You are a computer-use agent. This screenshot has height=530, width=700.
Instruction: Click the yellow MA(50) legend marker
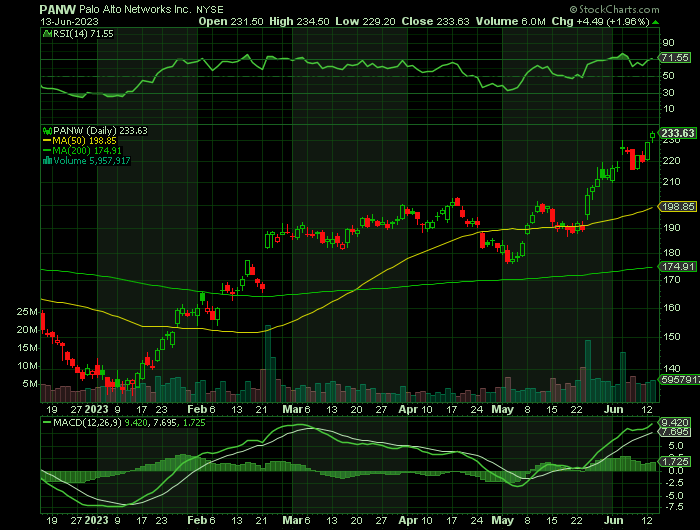pyautogui.click(x=45, y=140)
